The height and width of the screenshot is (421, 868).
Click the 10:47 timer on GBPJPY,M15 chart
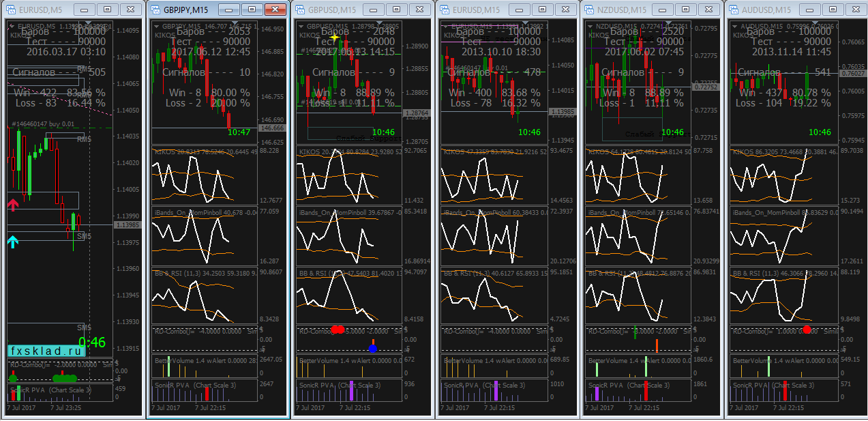[239, 132]
